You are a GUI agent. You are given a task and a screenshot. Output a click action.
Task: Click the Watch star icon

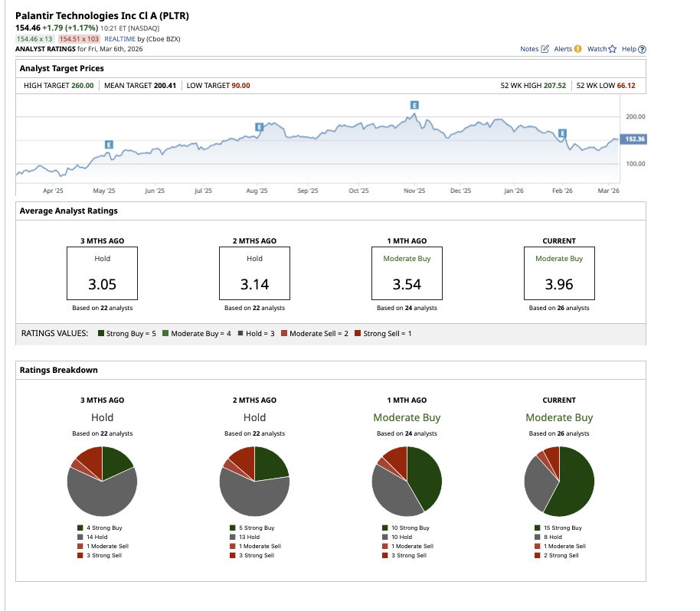coord(613,49)
